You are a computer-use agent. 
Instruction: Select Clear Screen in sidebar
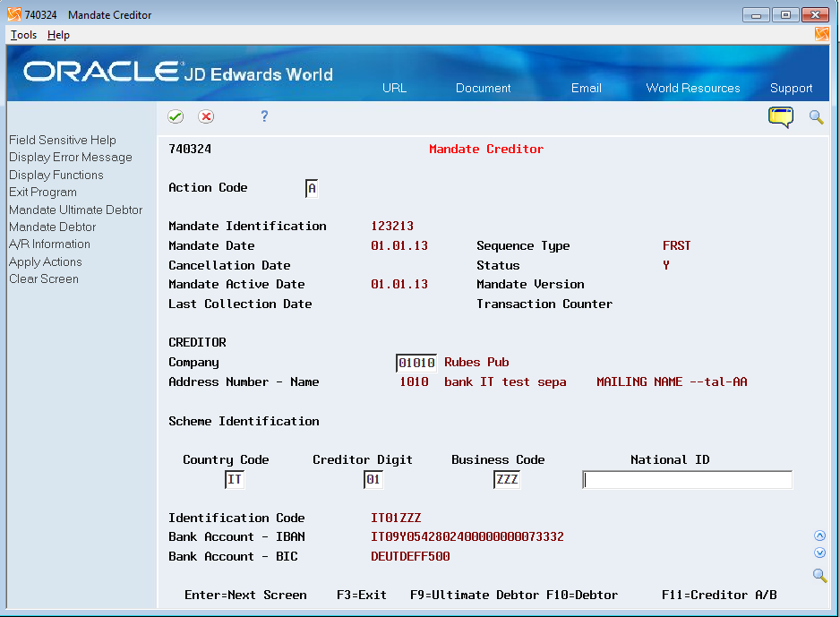click(44, 279)
